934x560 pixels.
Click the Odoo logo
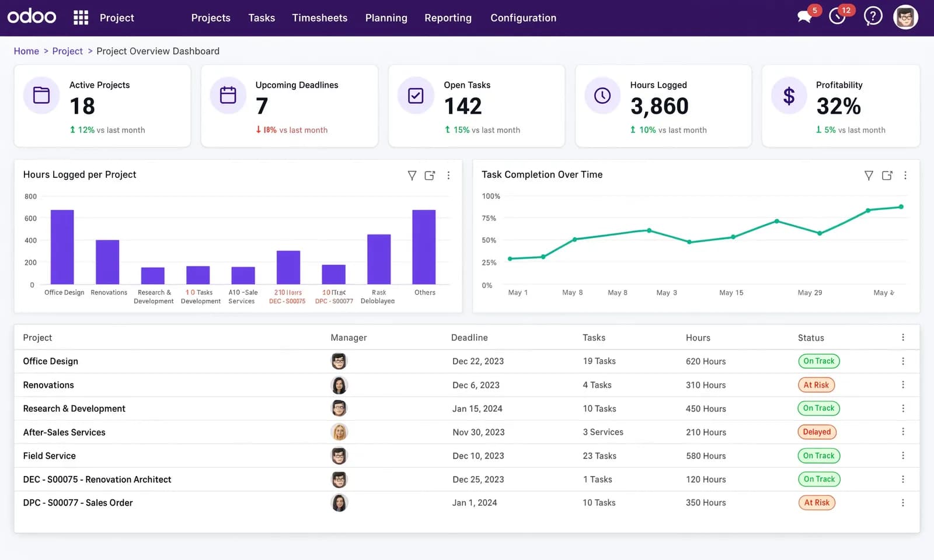tap(32, 16)
